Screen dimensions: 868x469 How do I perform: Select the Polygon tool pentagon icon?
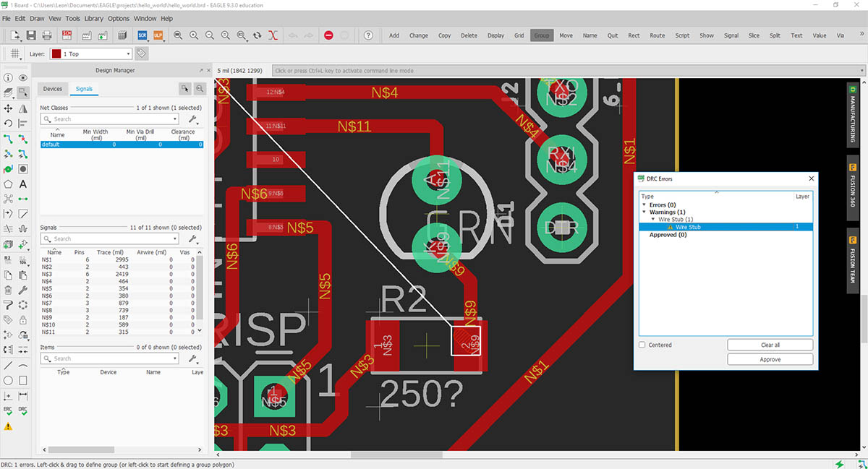pyautogui.click(x=8, y=184)
